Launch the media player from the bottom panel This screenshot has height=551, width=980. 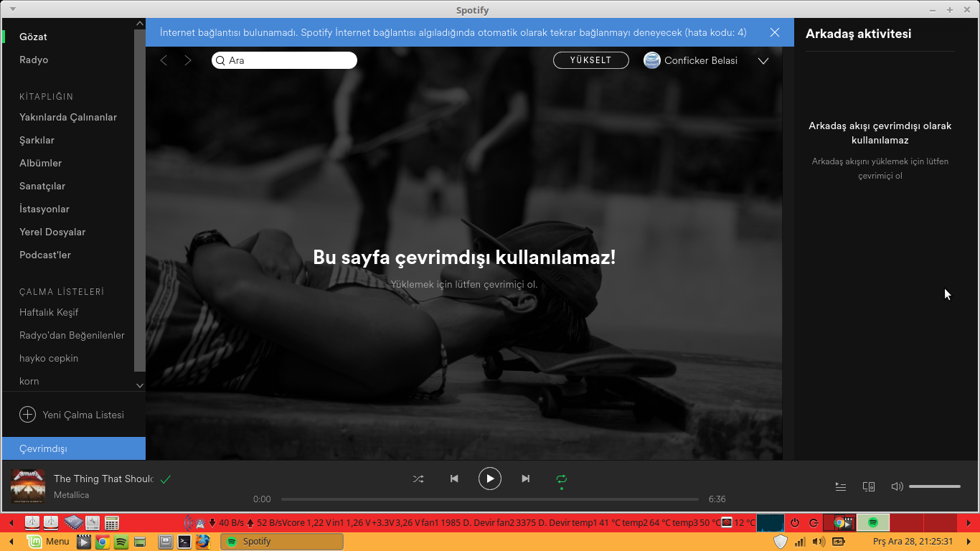click(84, 542)
